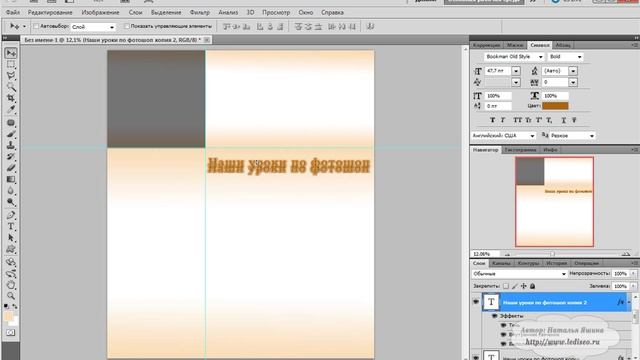Open the tracking value dropdown arrow
640x360 pixels.
573,82
